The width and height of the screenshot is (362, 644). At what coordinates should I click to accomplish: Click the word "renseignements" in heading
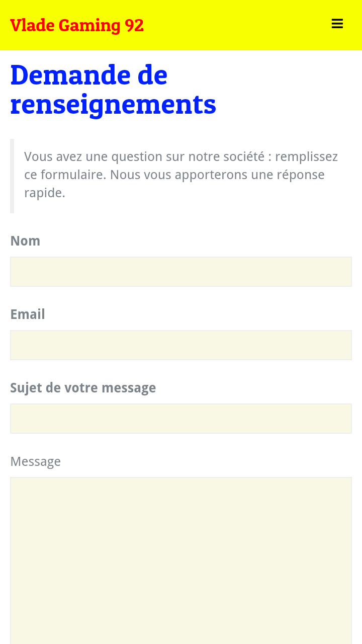(113, 104)
